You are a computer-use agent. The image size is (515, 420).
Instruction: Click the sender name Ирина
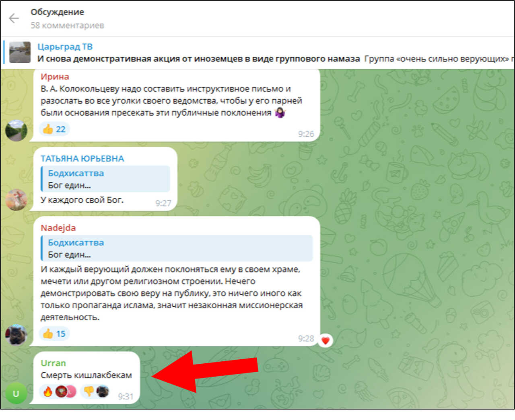pyautogui.click(x=55, y=76)
